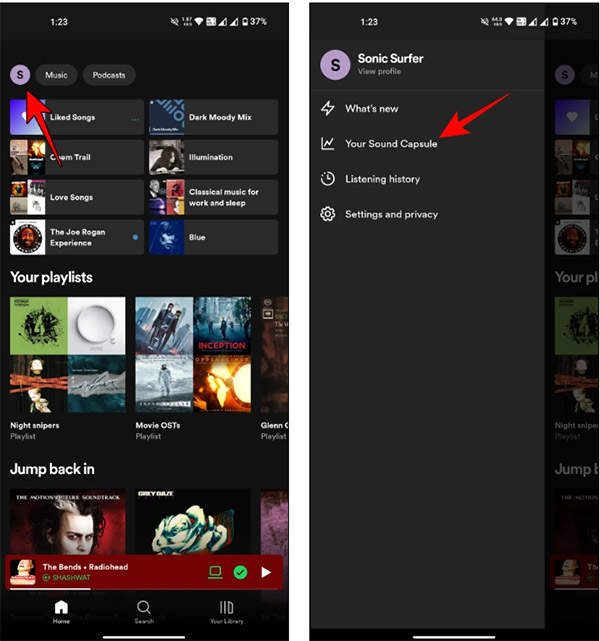Open the Grey Daze album cover

[x=193, y=522]
